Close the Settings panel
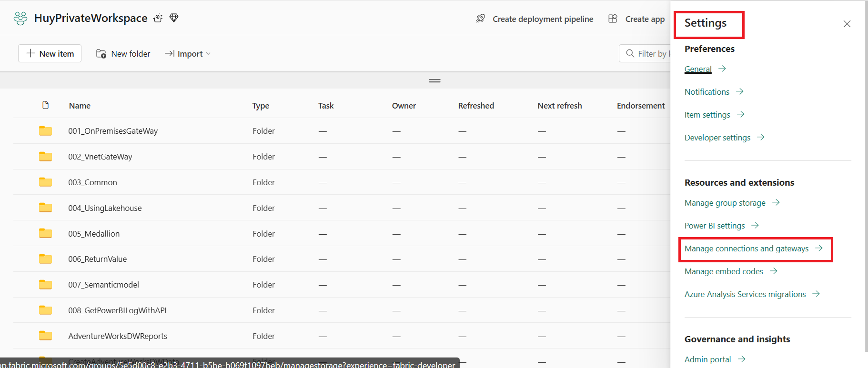This screenshot has width=868, height=368. pos(847,24)
